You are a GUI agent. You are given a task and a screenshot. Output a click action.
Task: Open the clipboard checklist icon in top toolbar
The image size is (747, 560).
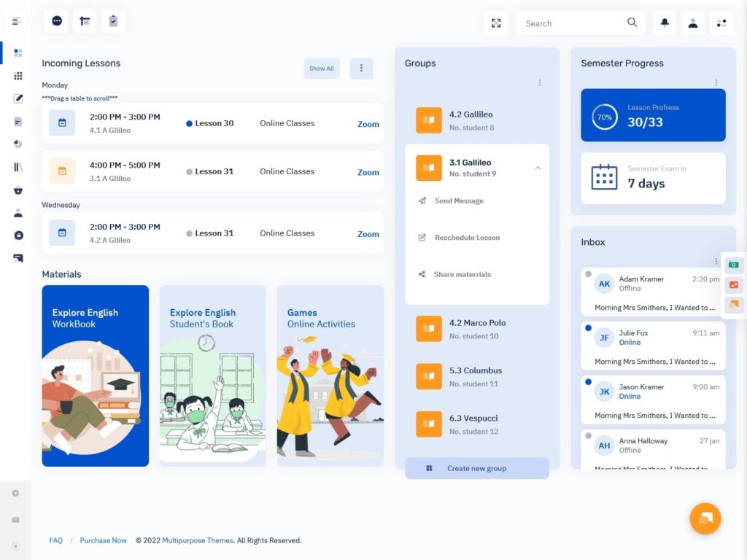(113, 21)
